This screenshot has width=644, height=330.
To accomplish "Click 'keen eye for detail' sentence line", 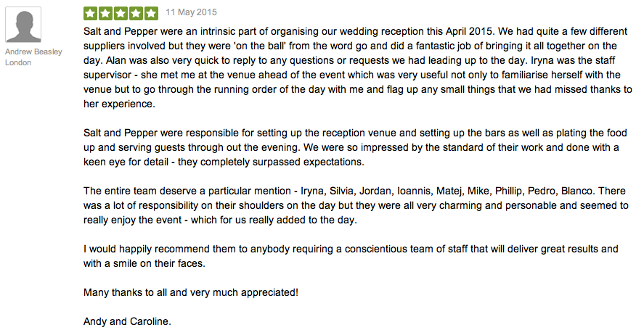I will click(x=224, y=162).
